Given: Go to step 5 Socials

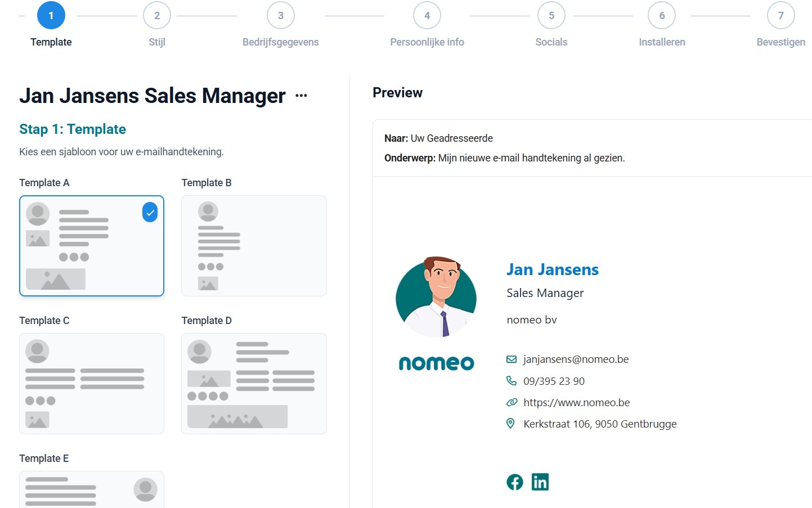Looking at the screenshot, I should pyautogui.click(x=551, y=16).
